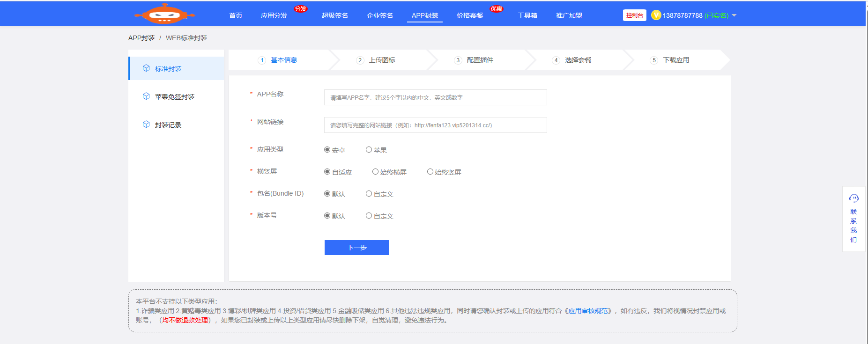Click the headset customer service icon
The height and width of the screenshot is (344, 868).
(x=853, y=198)
